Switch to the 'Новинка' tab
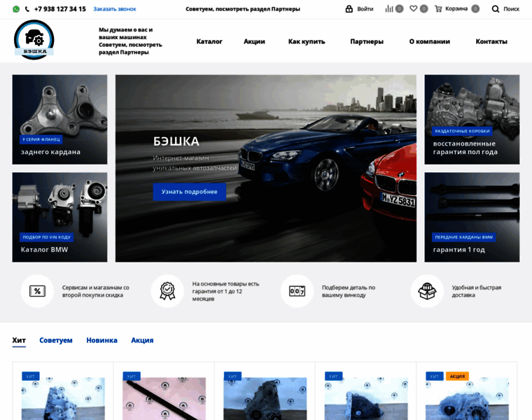 [x=101, y=340]
